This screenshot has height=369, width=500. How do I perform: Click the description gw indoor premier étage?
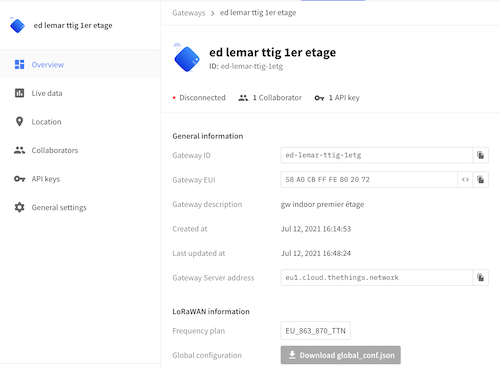322,204
